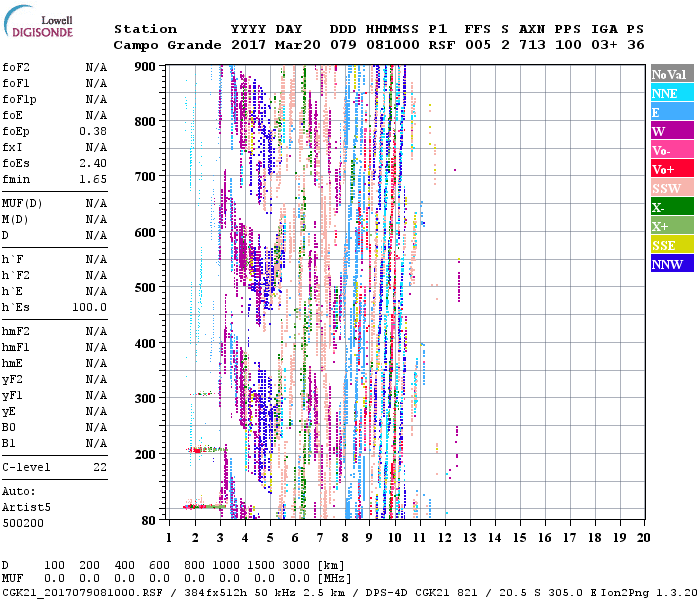This screenshot has width=700, height=600.
Task: Select the SSW light pink legend swatch
Action: (672, 188)
